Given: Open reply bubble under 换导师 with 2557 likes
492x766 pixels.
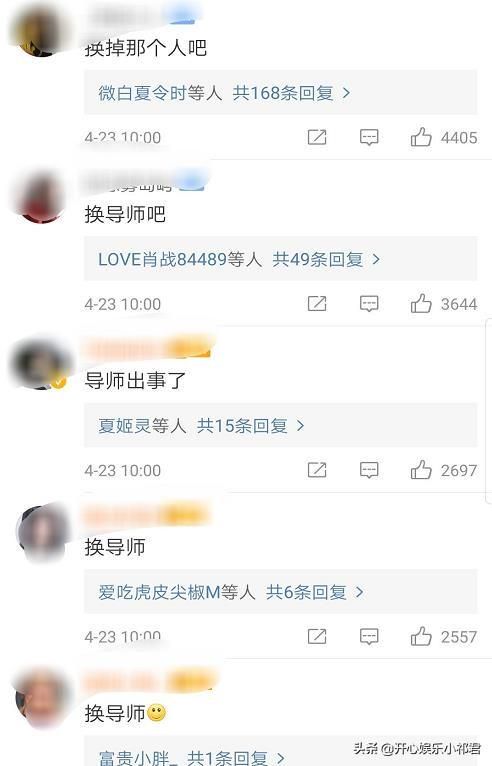Looking at the screenshot, I should tap(369, 637).
